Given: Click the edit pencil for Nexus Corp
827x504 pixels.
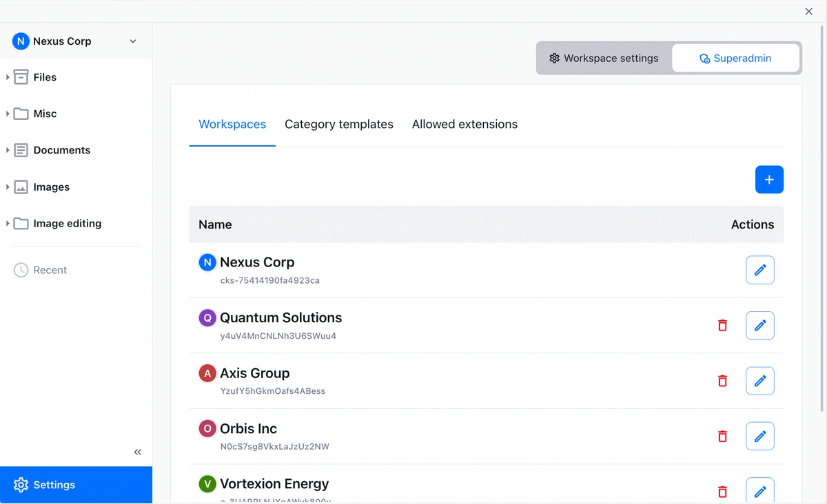Looking at the screenshot, I should [759, 270].
